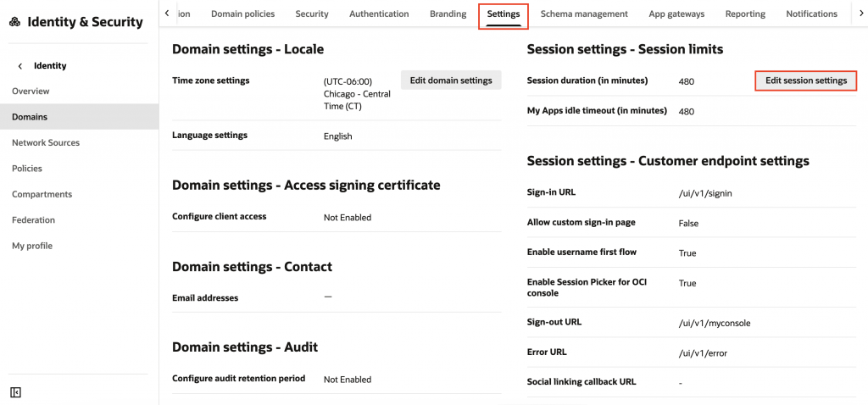Go to Compartments in the sidebar

point(42,194)
